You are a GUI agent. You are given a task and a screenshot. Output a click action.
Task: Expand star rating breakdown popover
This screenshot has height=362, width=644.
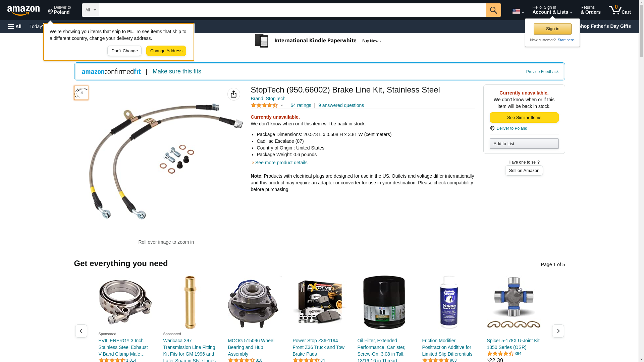click(267, 105)
